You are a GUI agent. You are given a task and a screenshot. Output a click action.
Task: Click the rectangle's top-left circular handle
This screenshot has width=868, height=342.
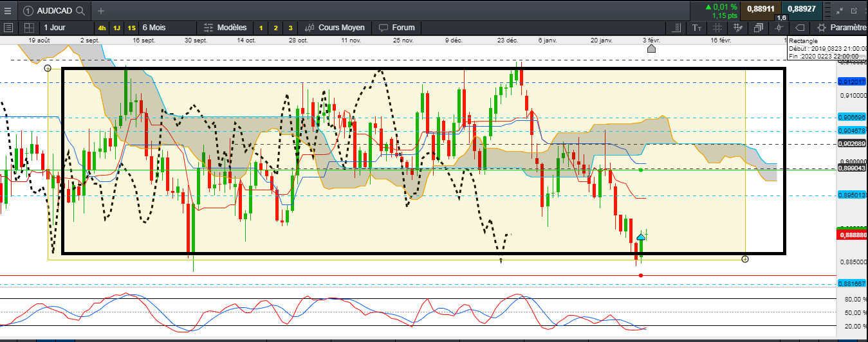[x=48, y=68]
